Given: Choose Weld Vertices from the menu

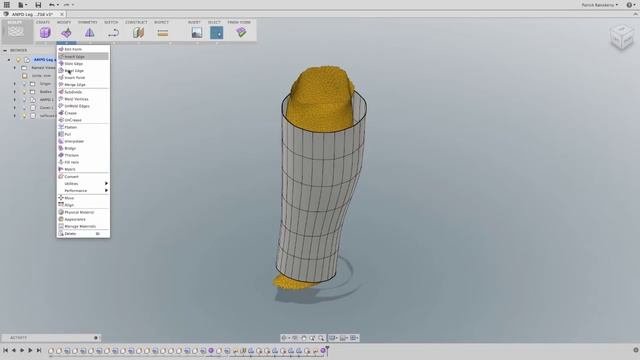Looking at the screenshot, I should tap(83, 99).
